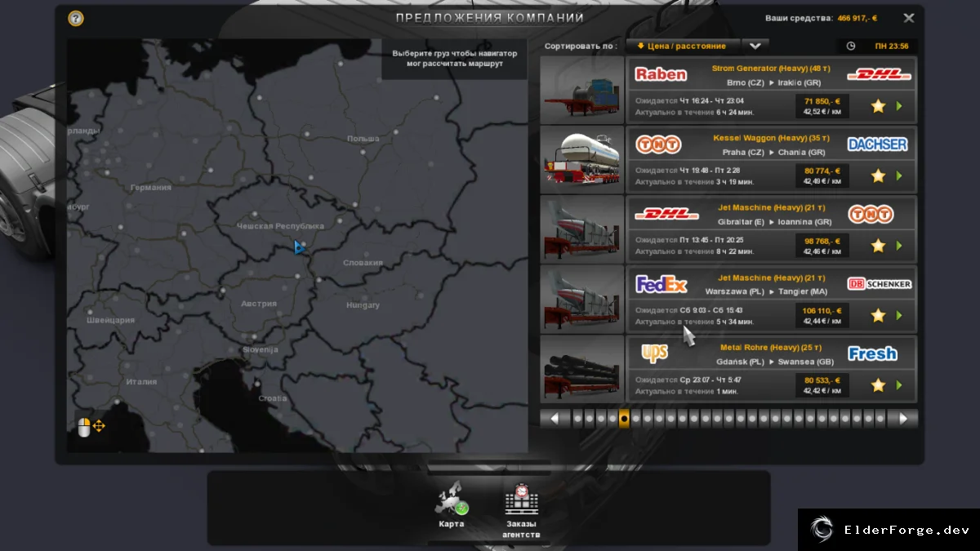Click the mouse drag hint icon on map
980x551 pixels.
click(x=91, y=426)
